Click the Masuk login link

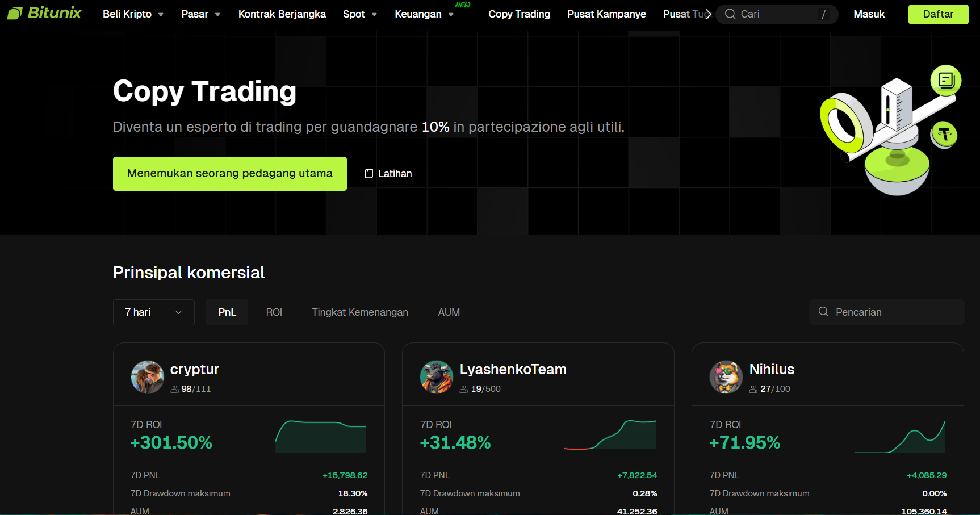869,14
